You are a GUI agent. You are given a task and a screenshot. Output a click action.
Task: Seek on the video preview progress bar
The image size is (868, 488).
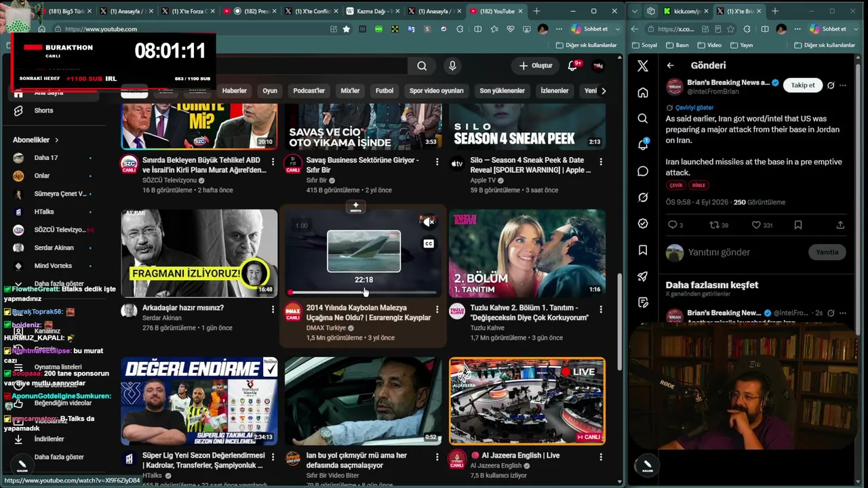click(x=363, y=293)
